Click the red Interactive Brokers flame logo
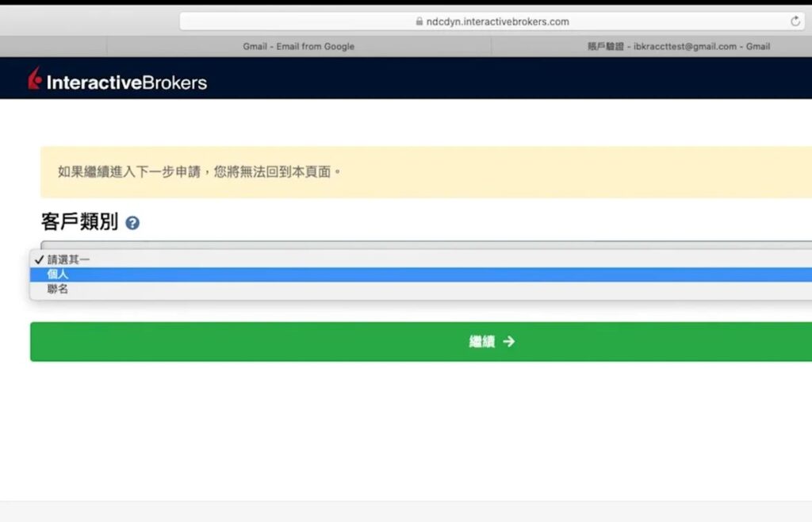812x522 pixels. point(34,79)
